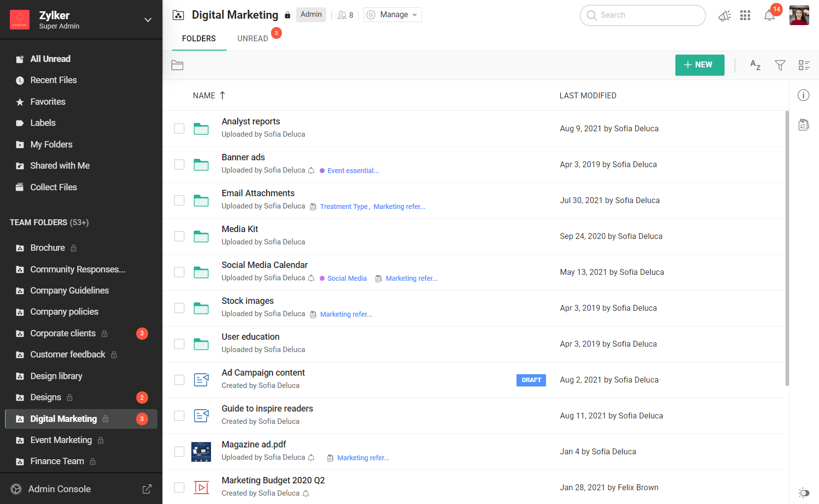The height and width of the screenshot is (504, 819).
Task: Check the Ad Campaign content checkbox
Action: tap(180, 380)
